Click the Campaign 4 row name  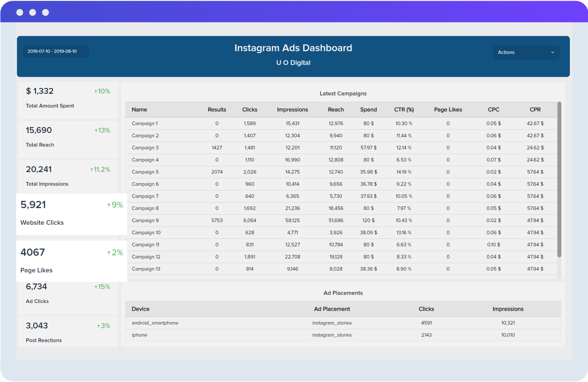[145, 160]
